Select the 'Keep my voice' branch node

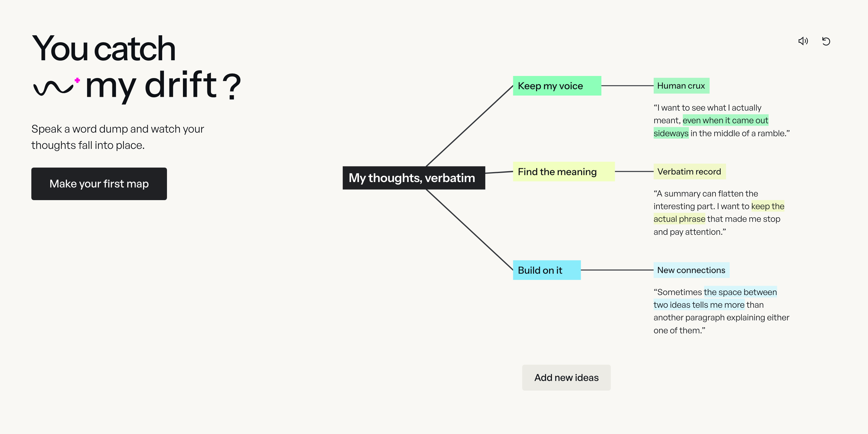coord(557,86)
